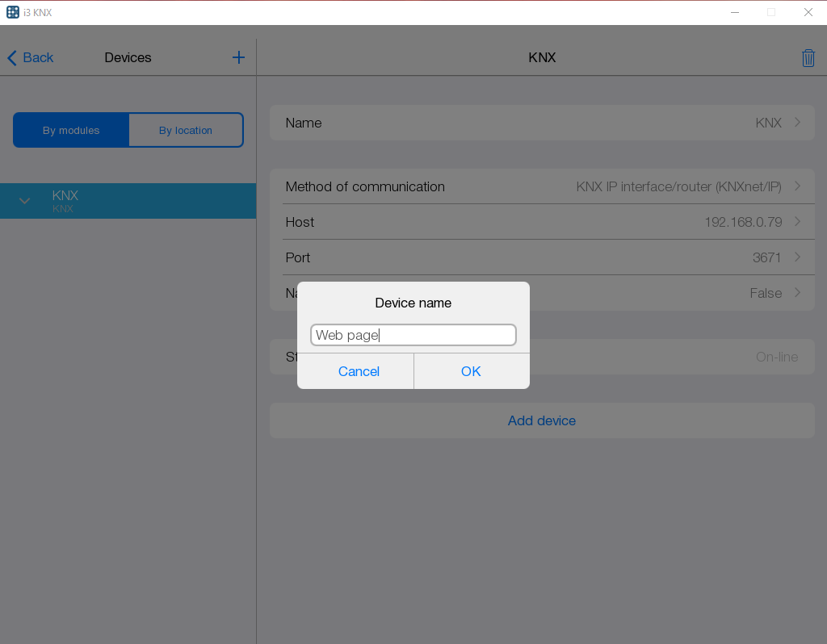This screenshot has width=827, height=644.
Task: Select the Web page text field
Action: point(413,334)
